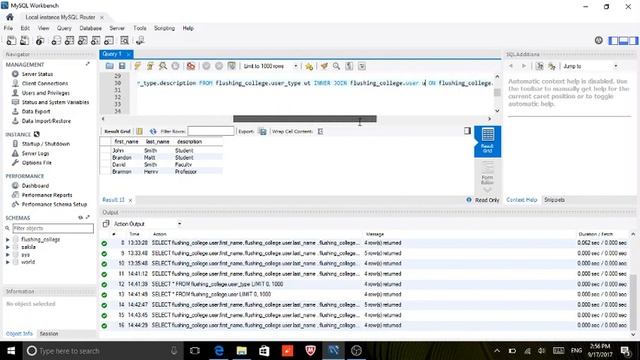Open Microsoft Edge from taskbar
640x360 pixels.
pyautogui.click(x=219, y=351)
